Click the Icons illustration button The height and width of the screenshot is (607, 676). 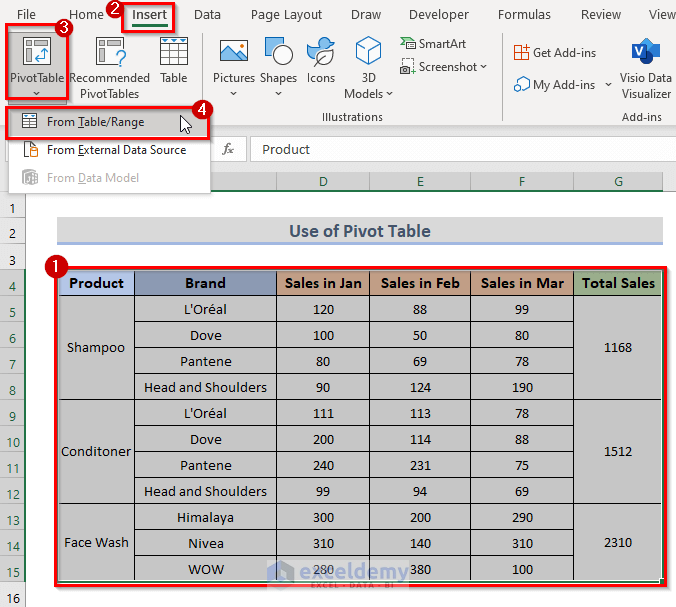coord(321,60)
